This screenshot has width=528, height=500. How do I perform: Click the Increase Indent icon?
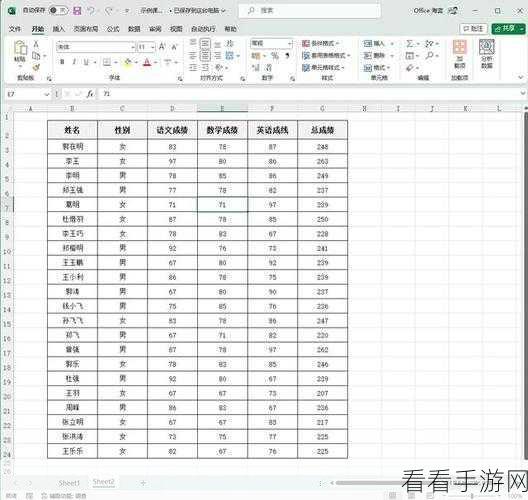point(205,67)
